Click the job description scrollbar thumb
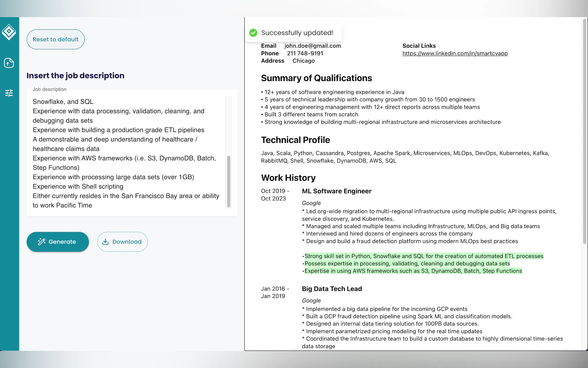 coord(228,181)
